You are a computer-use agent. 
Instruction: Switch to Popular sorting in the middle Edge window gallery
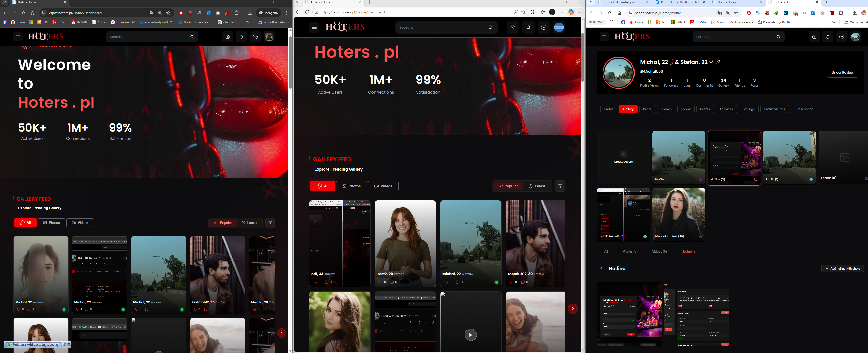tap(508, 186)
